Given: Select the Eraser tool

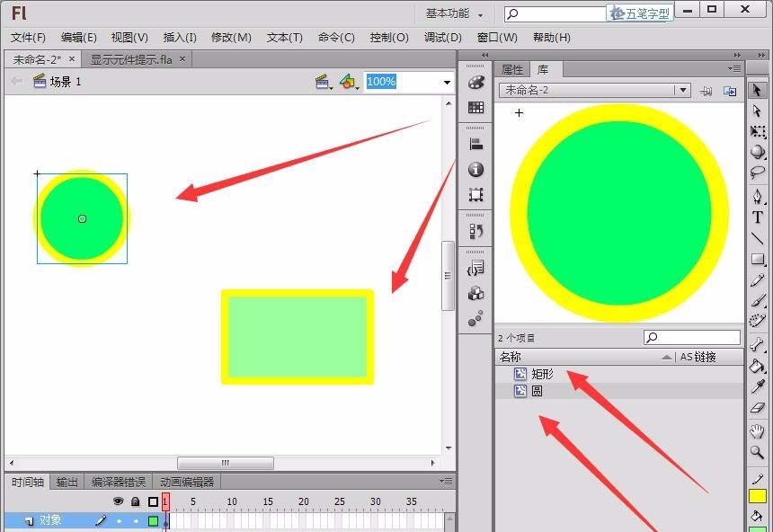Looking at the screenshot, I should click(x=758, y=407).
